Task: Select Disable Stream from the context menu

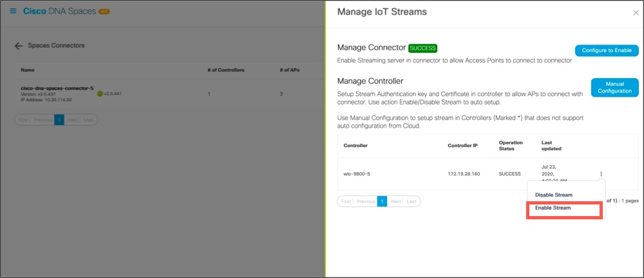Action: (553, 195)
